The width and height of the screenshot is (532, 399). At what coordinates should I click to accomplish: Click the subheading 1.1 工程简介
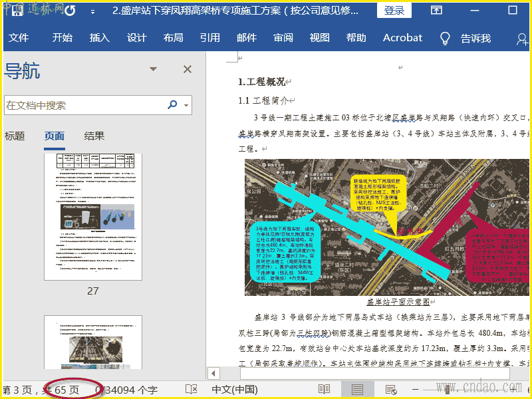[263, 100]
